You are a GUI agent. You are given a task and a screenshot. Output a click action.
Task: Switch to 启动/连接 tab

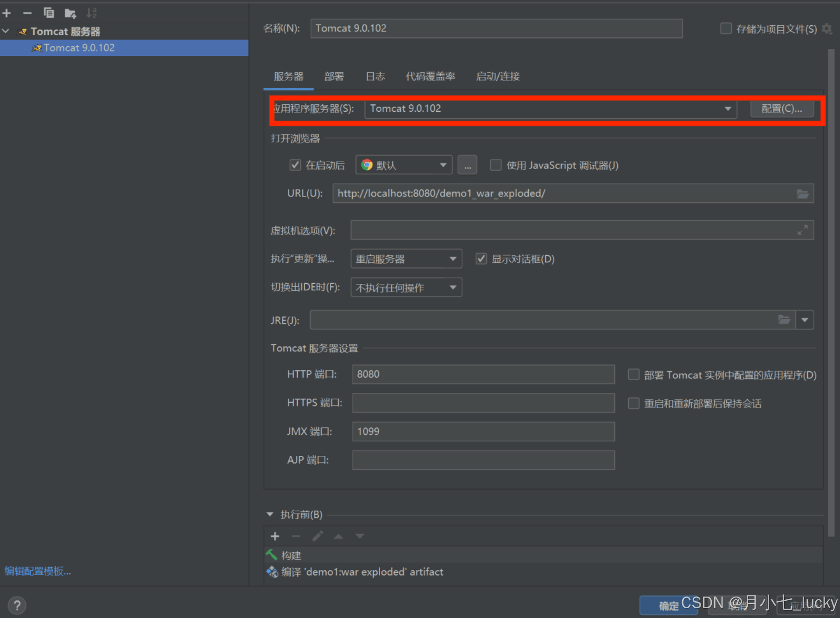click(498, 76)
